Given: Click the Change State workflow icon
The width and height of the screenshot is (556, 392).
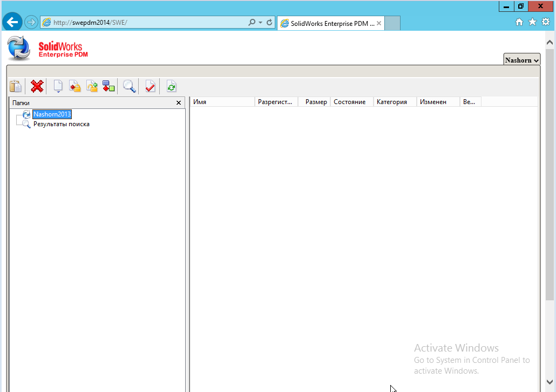Looking at the screenshot, I should point(109,86).
